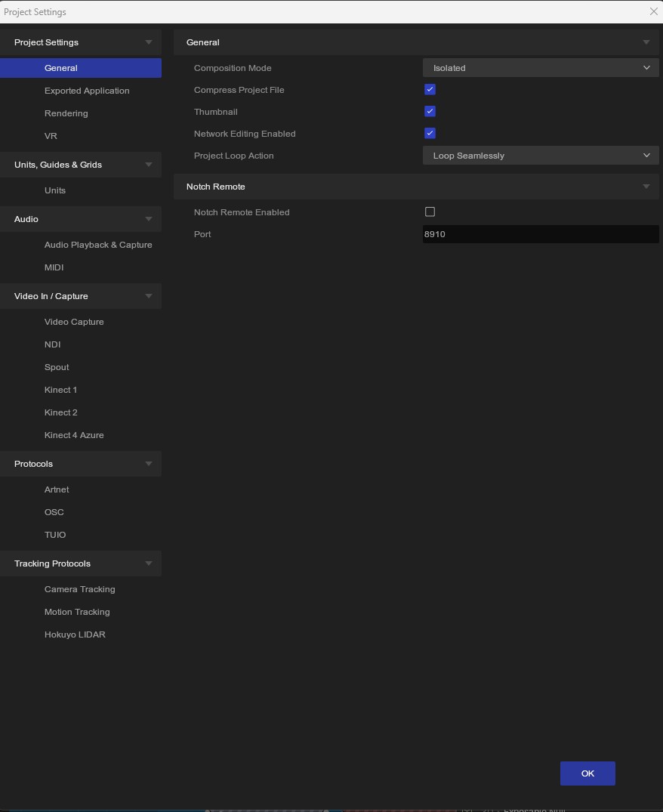Screen dimensions: 663x812
Task: Collapse the Audio sidebar section arrow
Action: click(x=149, y=219)
